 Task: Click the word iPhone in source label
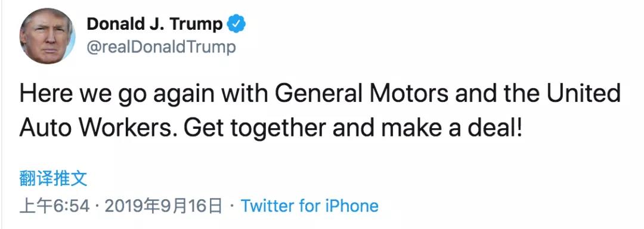pos(352,206)
